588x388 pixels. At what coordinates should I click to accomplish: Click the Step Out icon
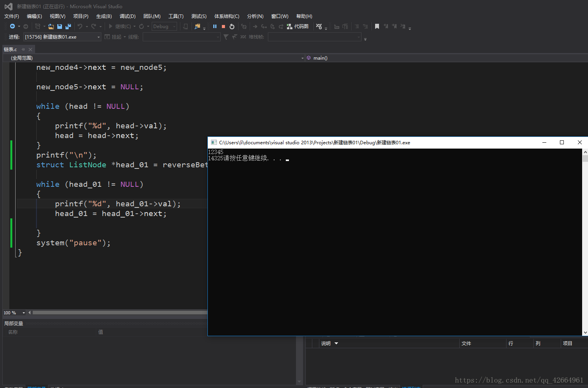[281, 26]
